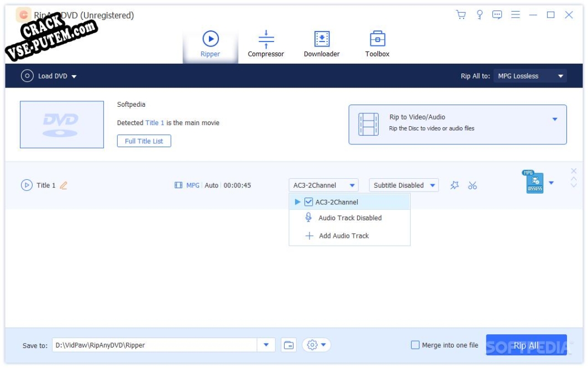Play the AC3-2Channel audio track arrow

coord(297,202)
